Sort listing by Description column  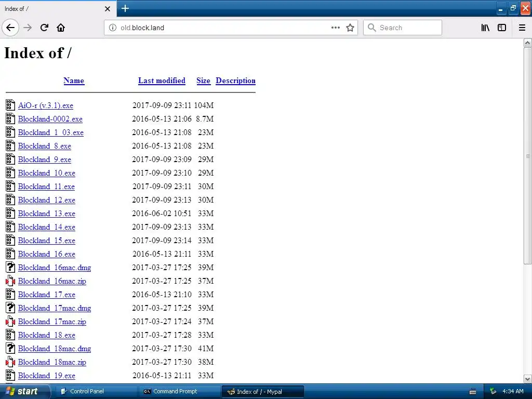(235, 81)
